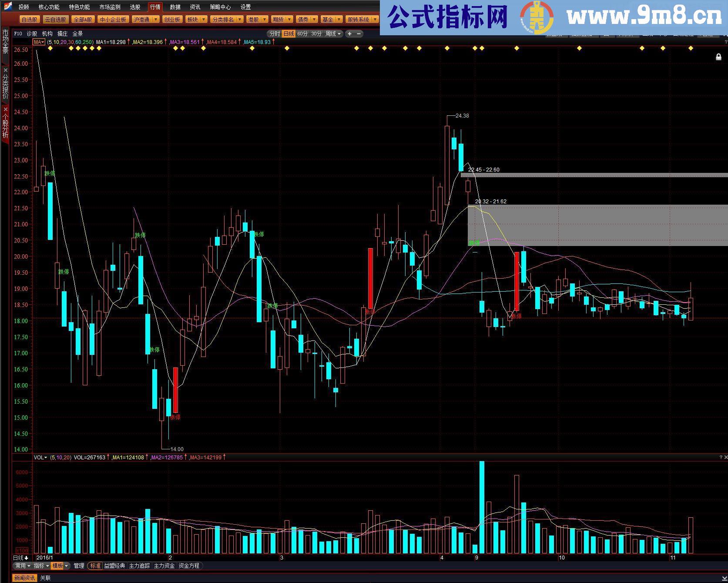This screenshot has width=728, height=583.
Task: Open the 模板 dropdown at bottom
Action: tap(60, 566)
